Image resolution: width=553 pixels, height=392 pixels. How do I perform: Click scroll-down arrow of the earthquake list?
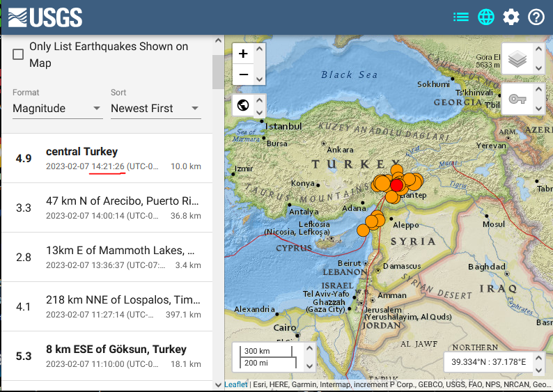point(218,385)
